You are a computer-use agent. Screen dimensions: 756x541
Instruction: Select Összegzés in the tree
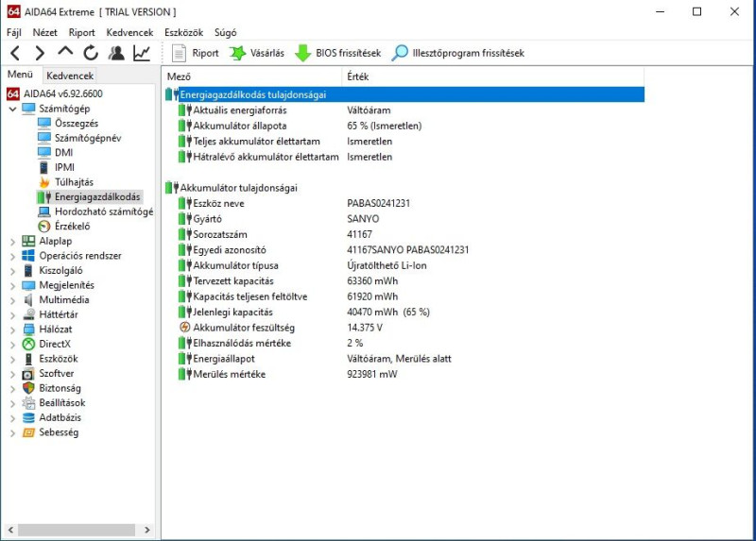(77, 124)
